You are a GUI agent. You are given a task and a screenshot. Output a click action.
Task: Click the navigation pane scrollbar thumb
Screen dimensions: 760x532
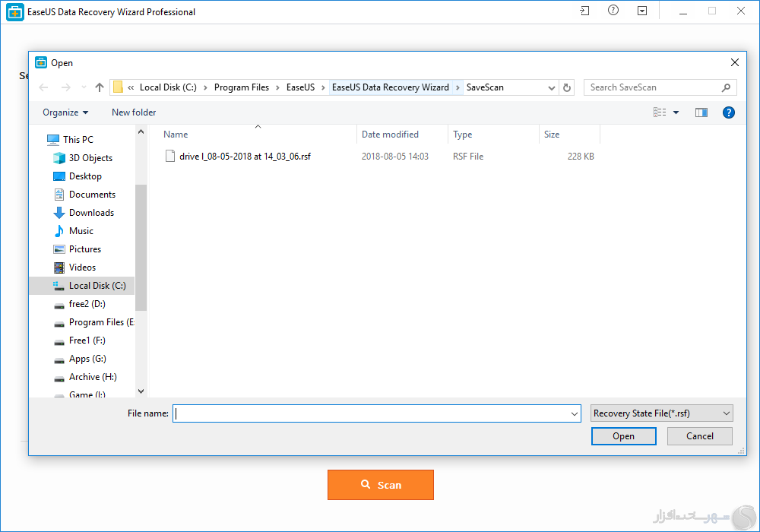(x=141, y=248)
